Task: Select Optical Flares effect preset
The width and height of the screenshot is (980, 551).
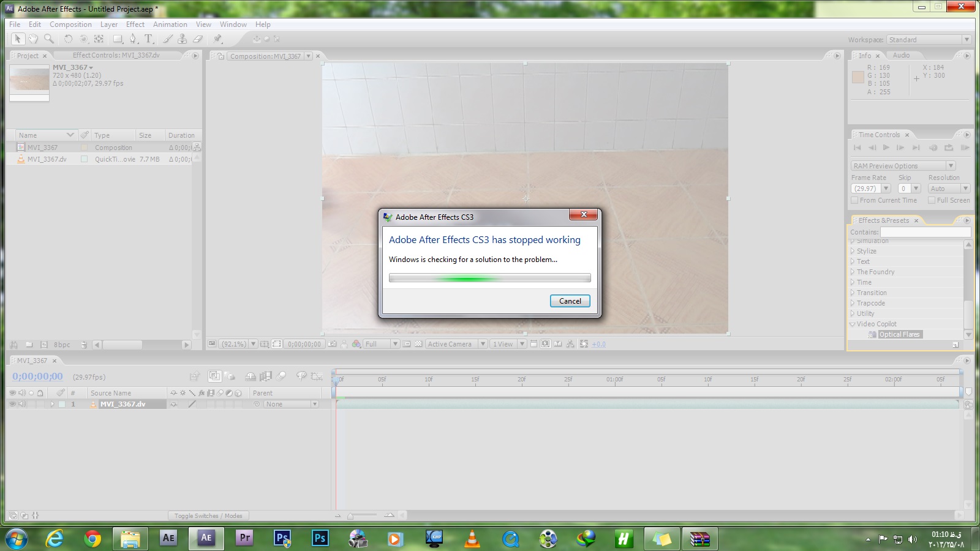Action: [x=899, y=334]
